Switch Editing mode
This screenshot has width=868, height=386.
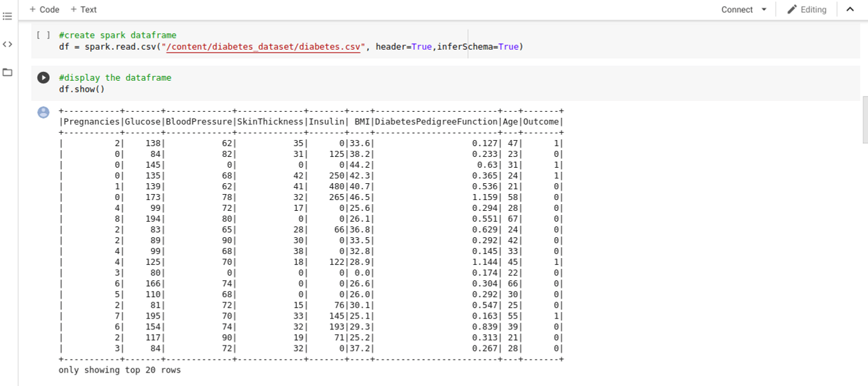coord(807,9)
